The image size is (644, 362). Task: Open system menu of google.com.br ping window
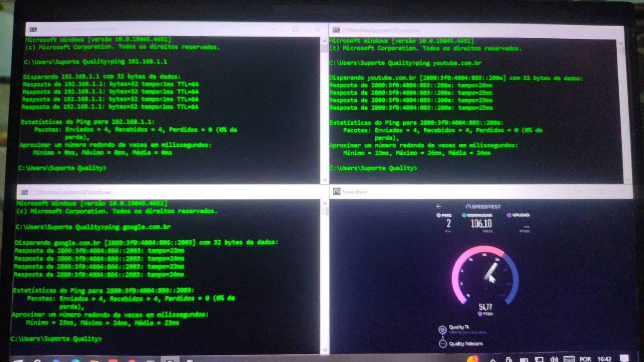24,192
